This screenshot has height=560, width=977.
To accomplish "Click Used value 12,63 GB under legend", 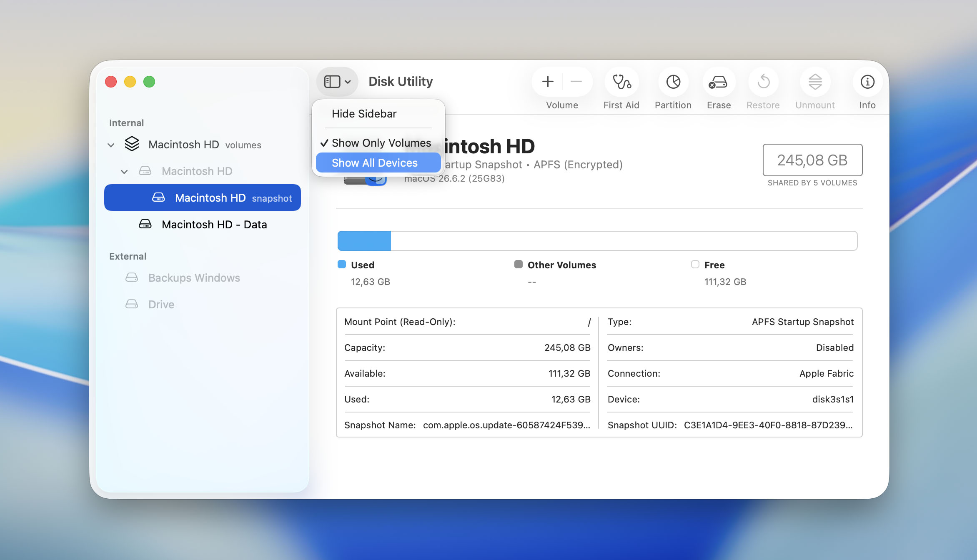I will tap(371, 282).
